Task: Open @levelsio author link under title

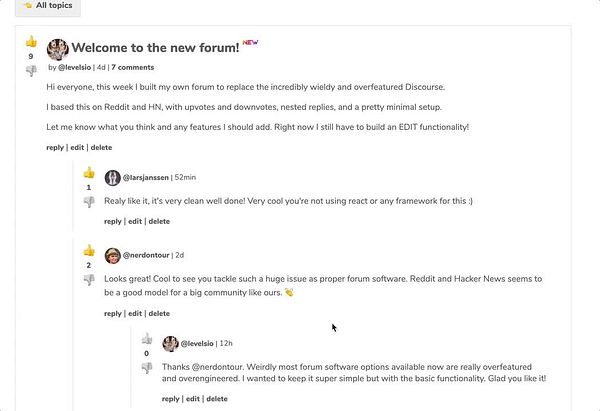Action: (x=75, y=67)
